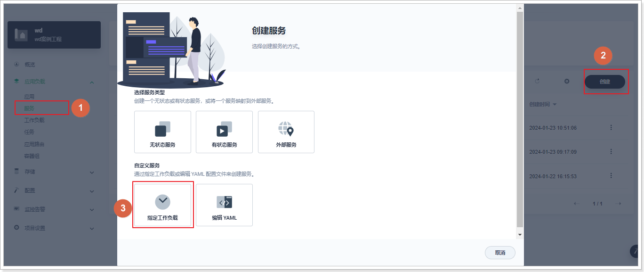Click the dialog scrollbar down arrow
Screen dimensions: 644x272
[x=520, y=234]
